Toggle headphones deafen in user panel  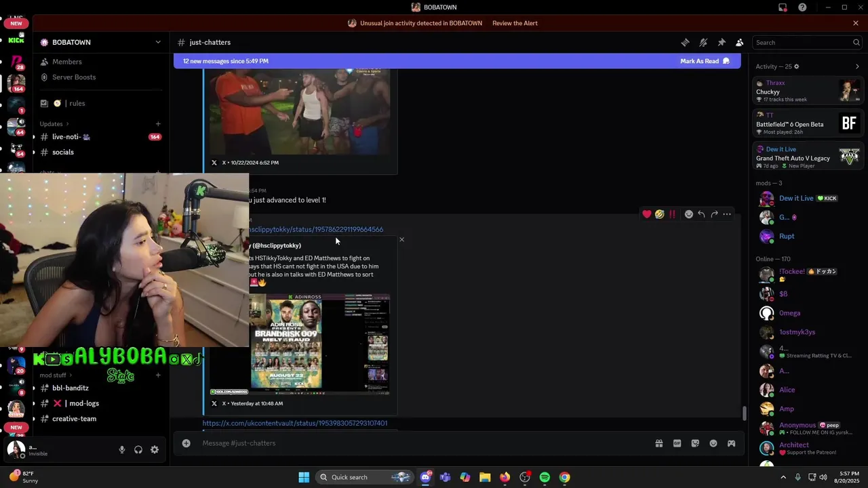tap(138, 449)
